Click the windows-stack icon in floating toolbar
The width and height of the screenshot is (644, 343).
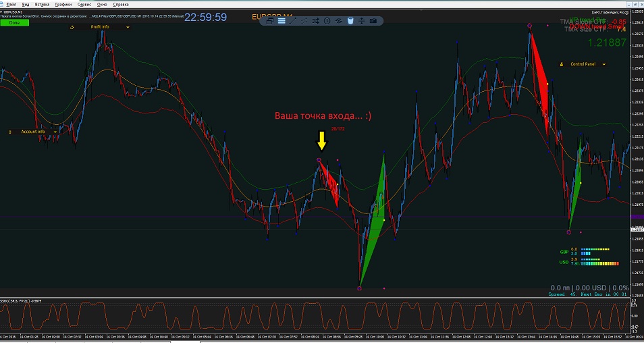(270, 21)
